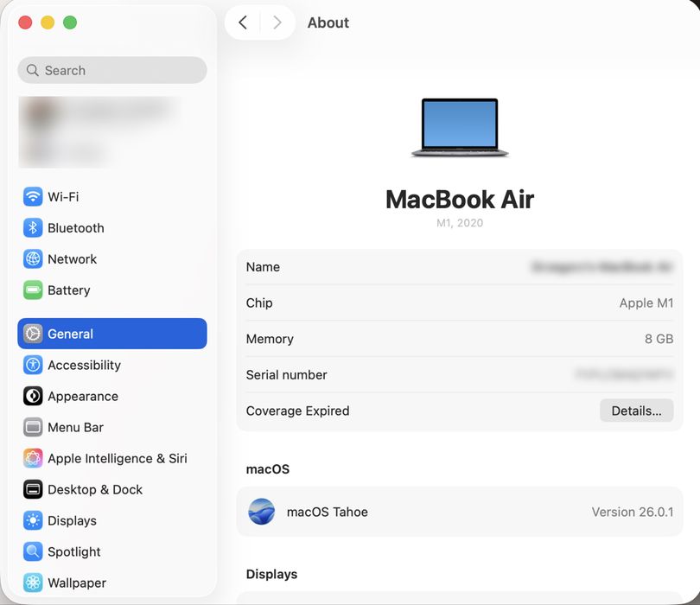The image size is (700, 605).
Task: Open the Menu Bar settings label
Action: point(75,427)
